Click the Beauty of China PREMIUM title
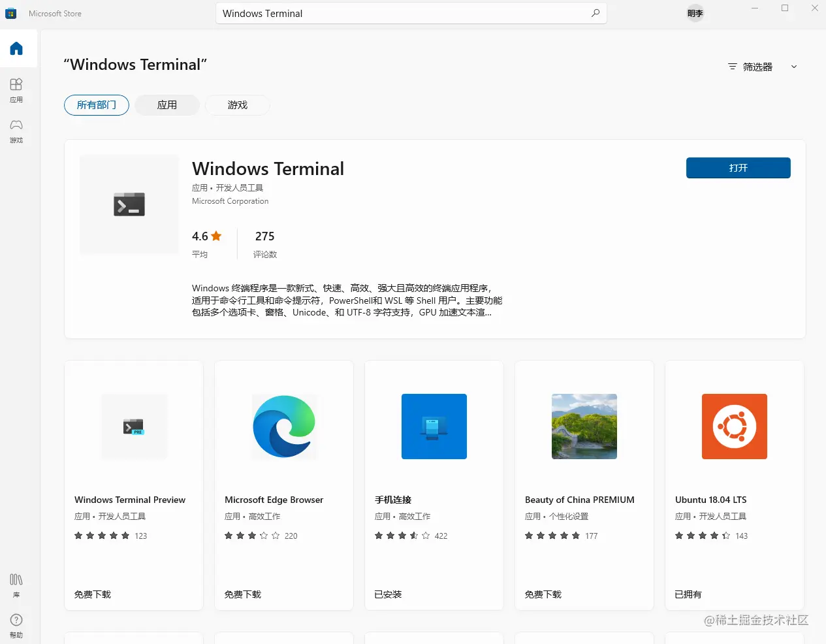Image resolution: width=826 pixels, height=644 pixels. pyautogui.click(x=580, y=500)
